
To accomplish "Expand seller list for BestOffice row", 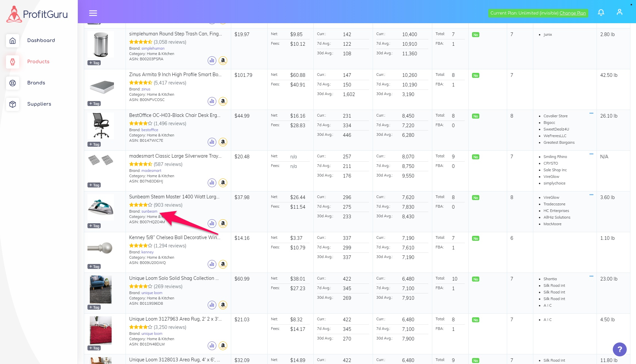I will (591, 113).
